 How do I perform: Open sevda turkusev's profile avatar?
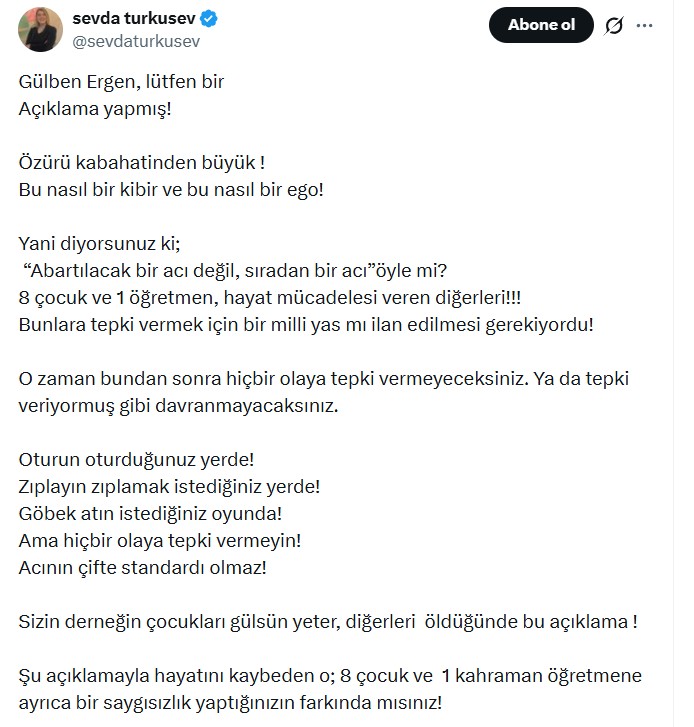tap(40, 29)
